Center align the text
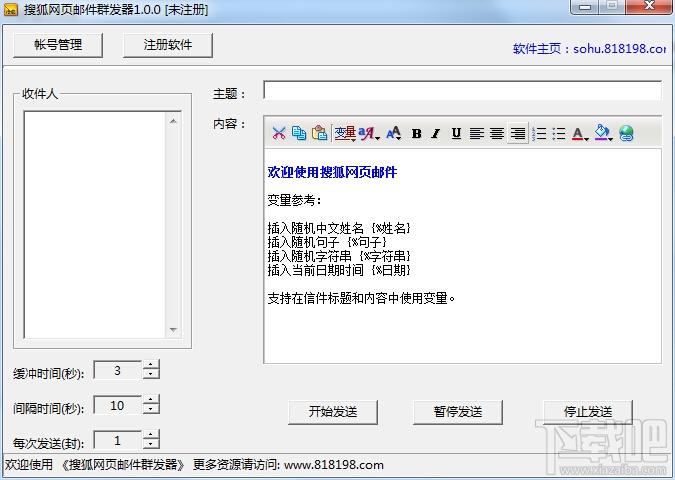This screenshot has width=675, height=480. [497, 133]
